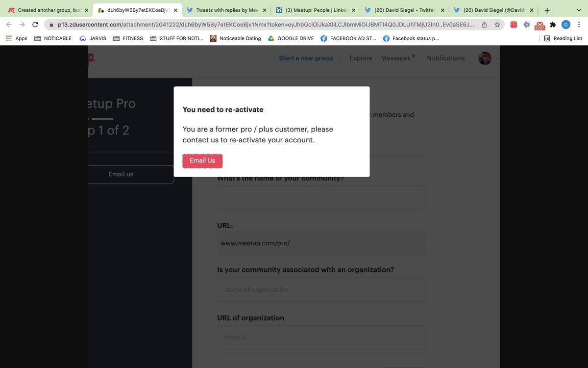
Task: Click the Name of organization field
Action: [x=322, y=289]
